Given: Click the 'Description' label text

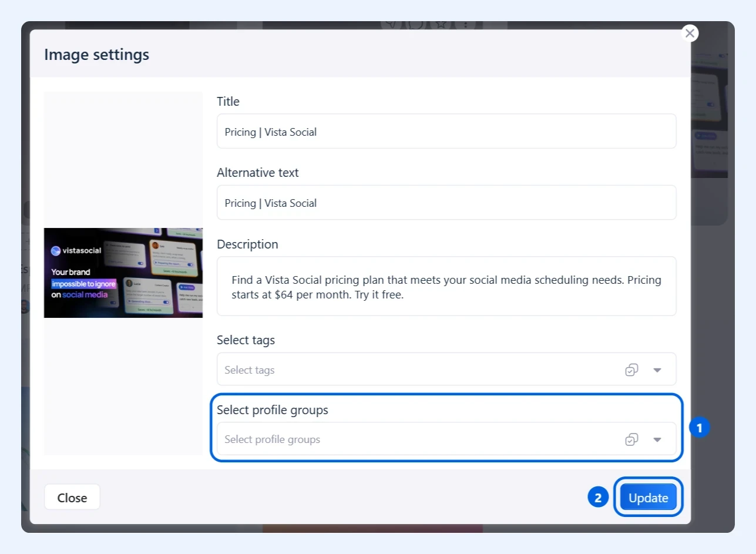Looking at the screenshot, I should pos(247,244).
